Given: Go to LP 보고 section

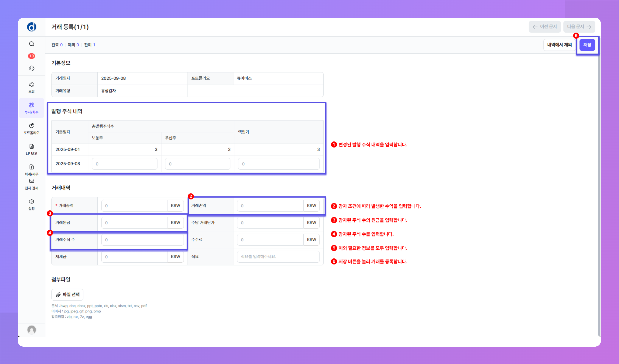Looking at the screenshot, I should tap(31, 149).
